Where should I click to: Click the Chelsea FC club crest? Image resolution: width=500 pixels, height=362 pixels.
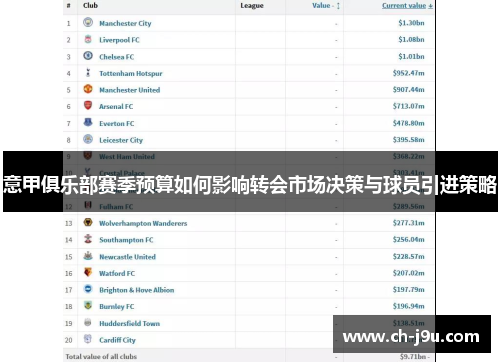tap(88, 56)
